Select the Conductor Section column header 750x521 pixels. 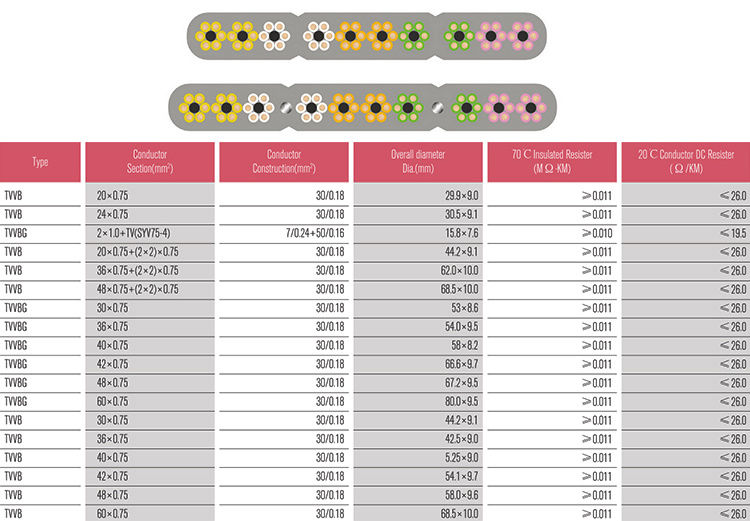tap(149, 162)
